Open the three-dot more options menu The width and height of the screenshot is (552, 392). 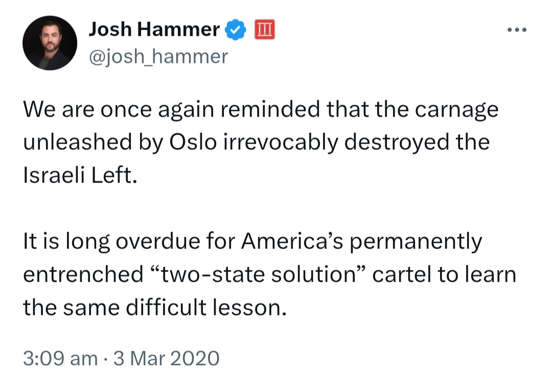pyautogui.click(x=517, y=30)
